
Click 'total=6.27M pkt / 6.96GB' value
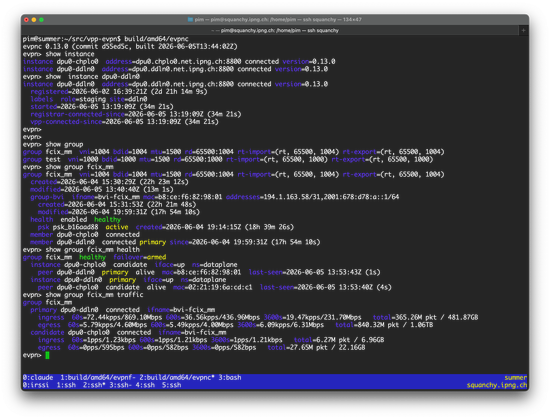(x=339, y=340)
